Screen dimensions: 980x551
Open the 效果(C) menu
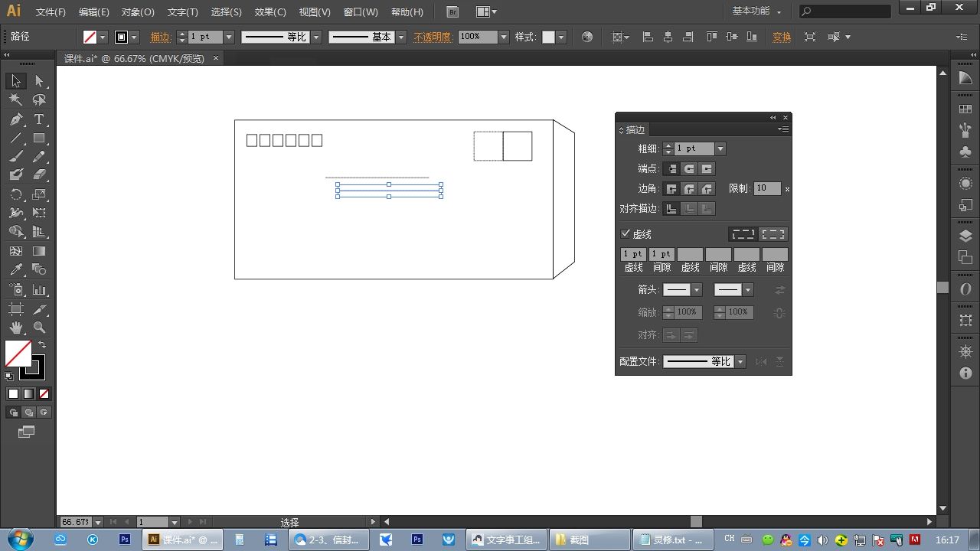(x=270, y=12)
